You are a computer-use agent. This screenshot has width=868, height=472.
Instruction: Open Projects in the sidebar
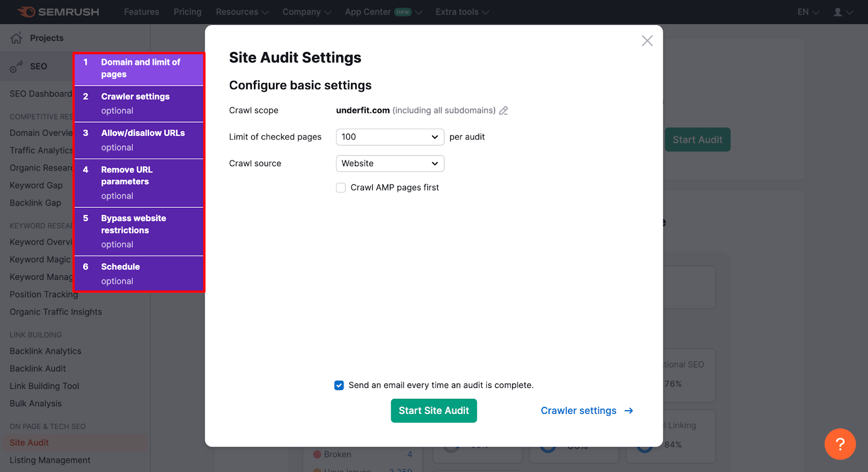(47, 38)
